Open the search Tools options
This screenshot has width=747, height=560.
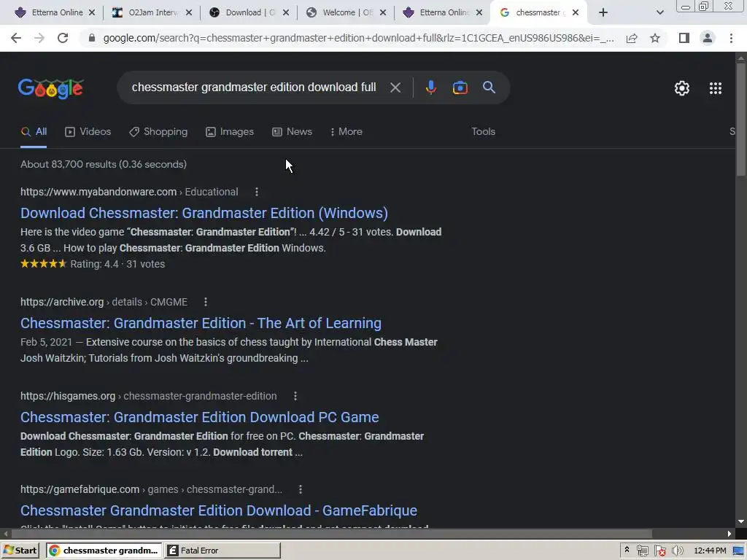click(x=483, y=132)
